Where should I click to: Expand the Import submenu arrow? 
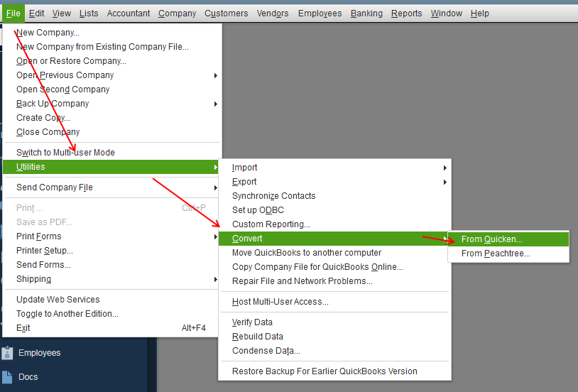pos(445,168)
